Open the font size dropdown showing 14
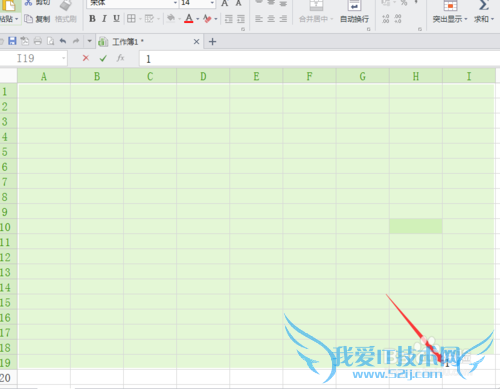The image size is (500, 389). pos(212,3)
